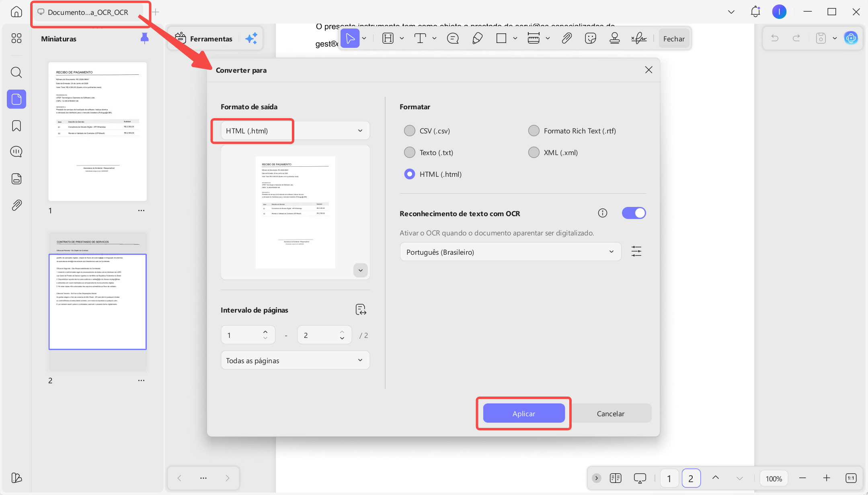
Task: Open the tabs list chevron in title bar
Action: click(x=731, y=12)
